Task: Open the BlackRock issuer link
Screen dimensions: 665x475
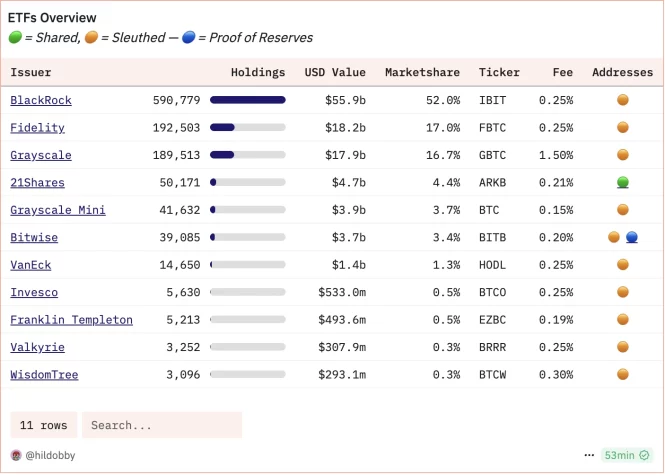Action: (x=41, y=101)
